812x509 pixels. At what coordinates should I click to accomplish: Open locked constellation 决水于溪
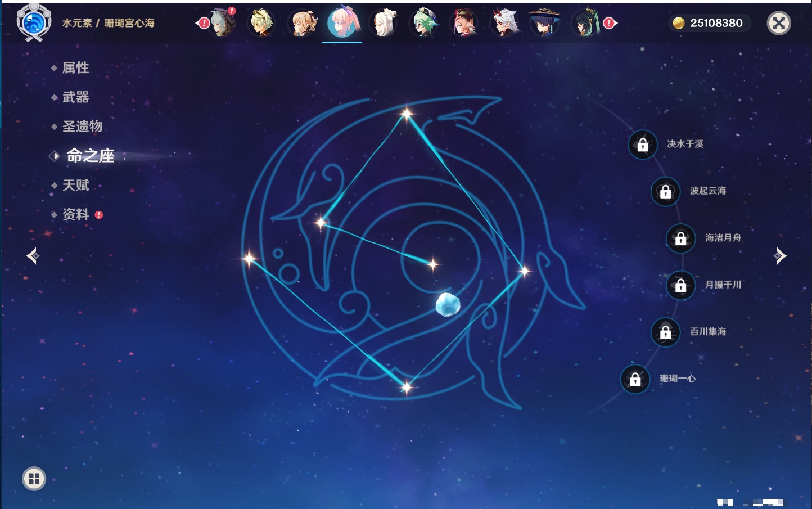point(643,145)
